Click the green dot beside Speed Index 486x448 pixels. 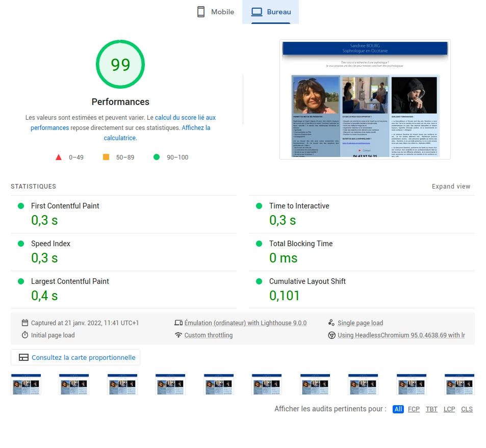coord(21,244)
